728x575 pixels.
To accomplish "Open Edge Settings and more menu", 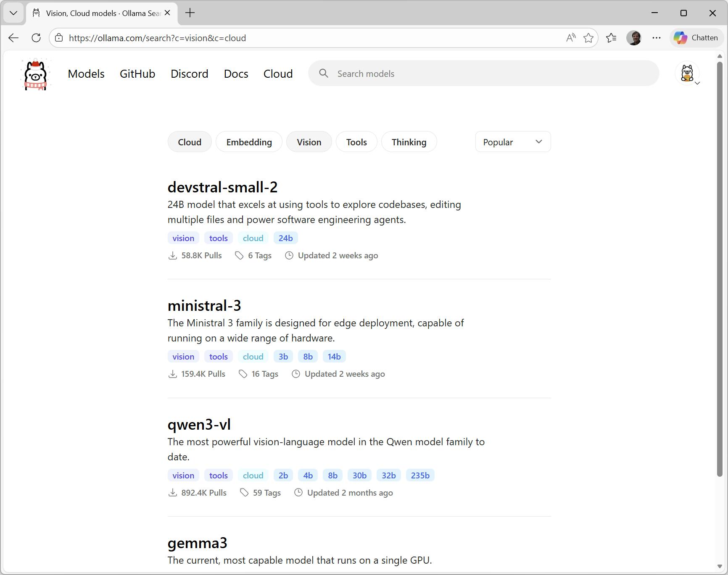I will [657, 38].
